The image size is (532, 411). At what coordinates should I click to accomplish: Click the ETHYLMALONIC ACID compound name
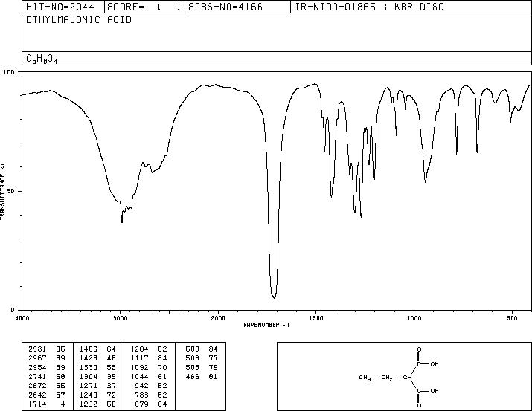coord(79,20)
